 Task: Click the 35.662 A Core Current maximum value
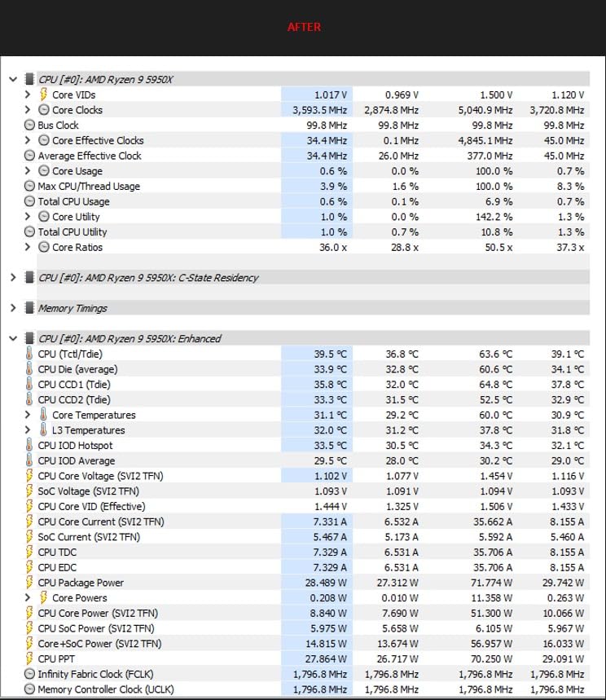click(x=493, y=522)
